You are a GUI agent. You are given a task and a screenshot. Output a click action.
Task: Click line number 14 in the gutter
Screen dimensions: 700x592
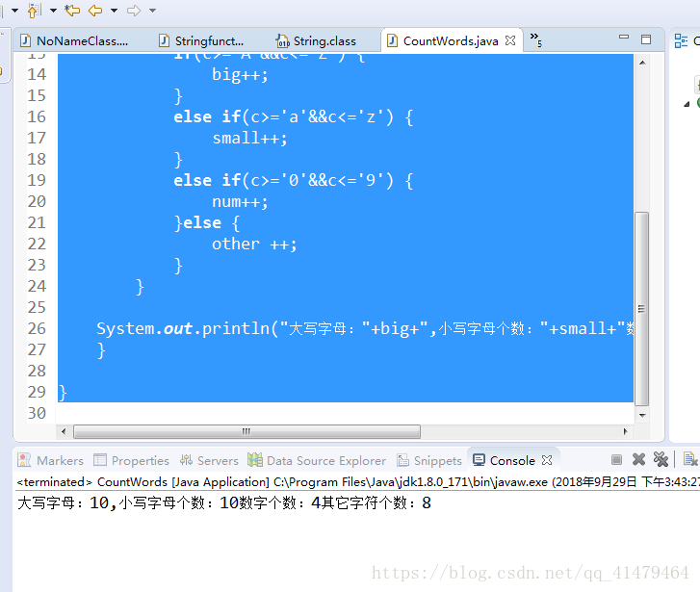point(37,74)
